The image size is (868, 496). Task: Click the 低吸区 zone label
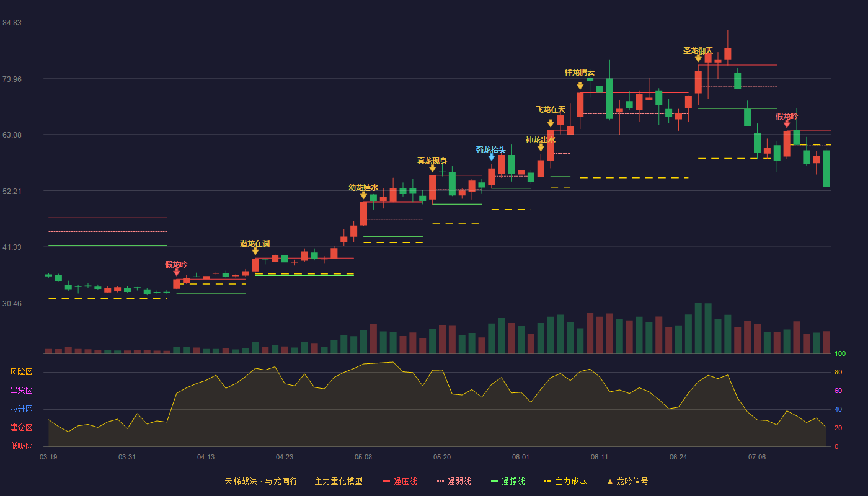[21, 446]
